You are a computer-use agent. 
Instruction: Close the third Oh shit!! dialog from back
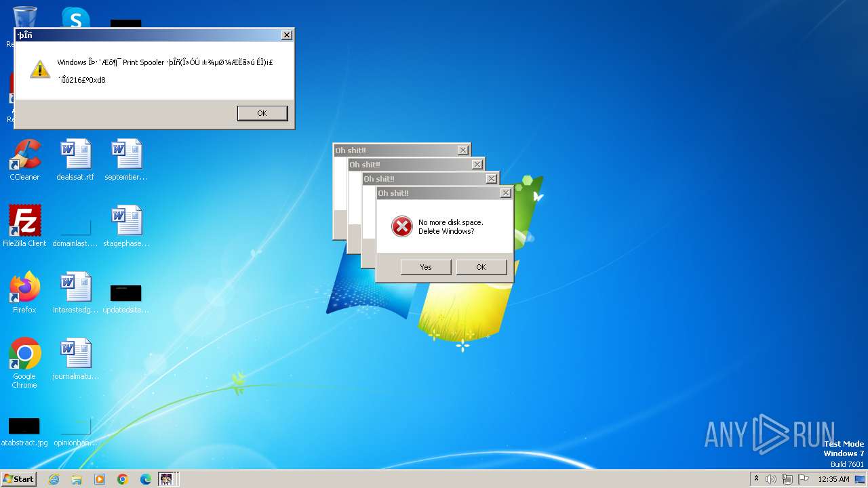tap(491, 179)
